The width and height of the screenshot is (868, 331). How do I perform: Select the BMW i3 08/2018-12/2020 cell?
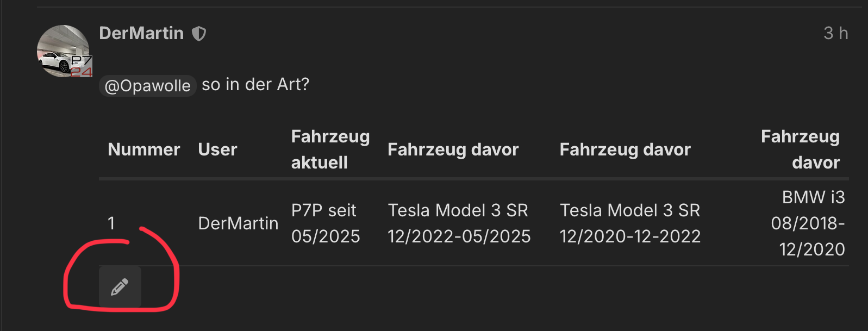808,223
